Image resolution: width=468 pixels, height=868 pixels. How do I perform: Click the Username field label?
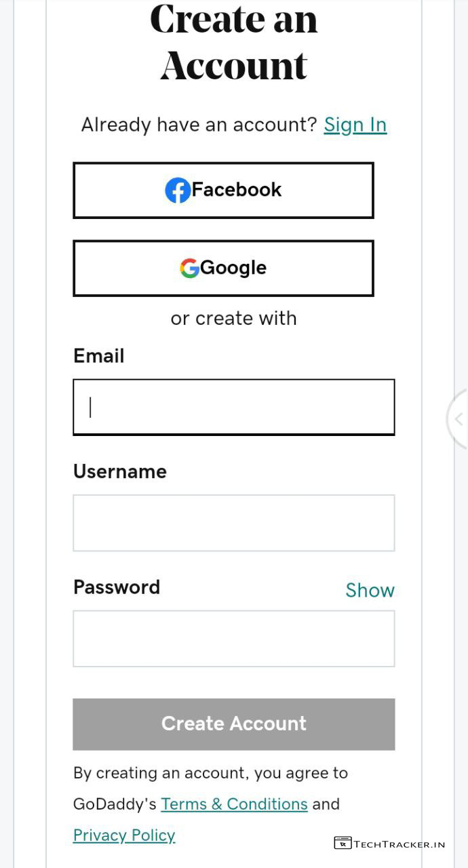[120, 471]
